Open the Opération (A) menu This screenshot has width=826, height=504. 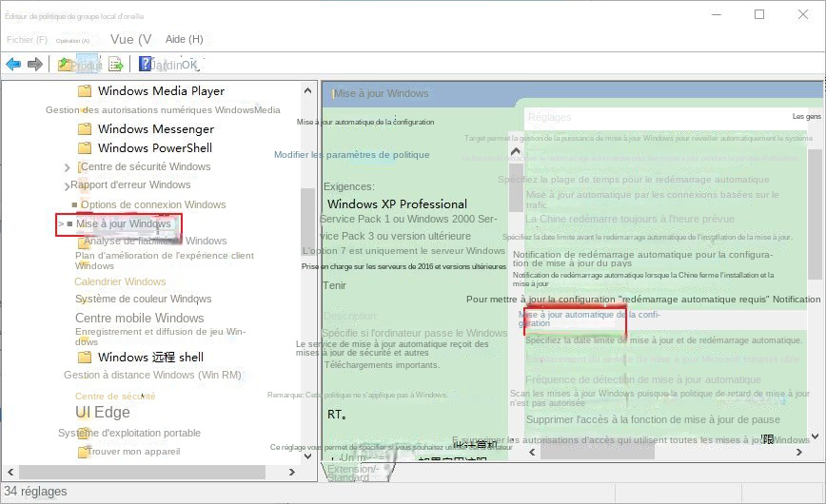(72, 41)
